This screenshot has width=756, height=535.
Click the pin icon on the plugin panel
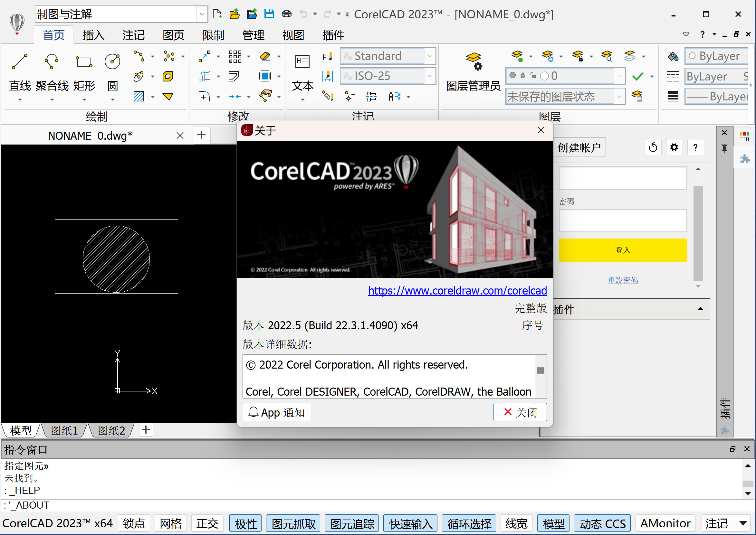click(724, 149)
